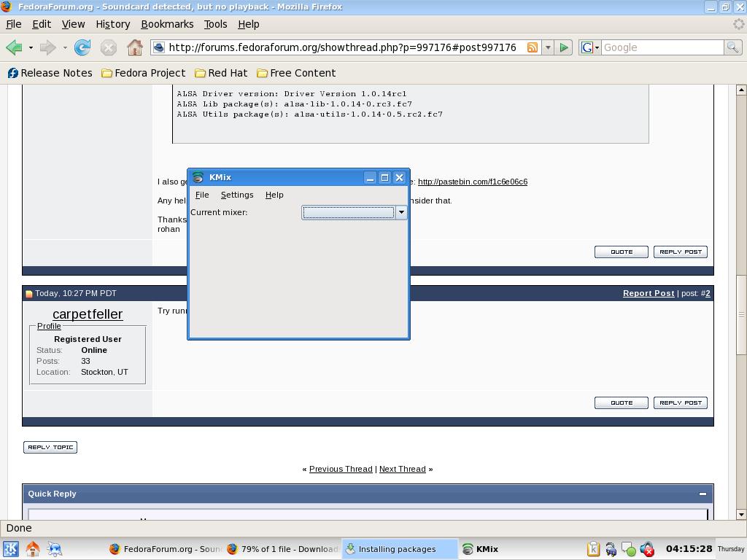Image resolution: width=747 pixels, height=560 pixels.
Task: Click Quote on carpetfeller's post
Action: click(x=622, y=402)
